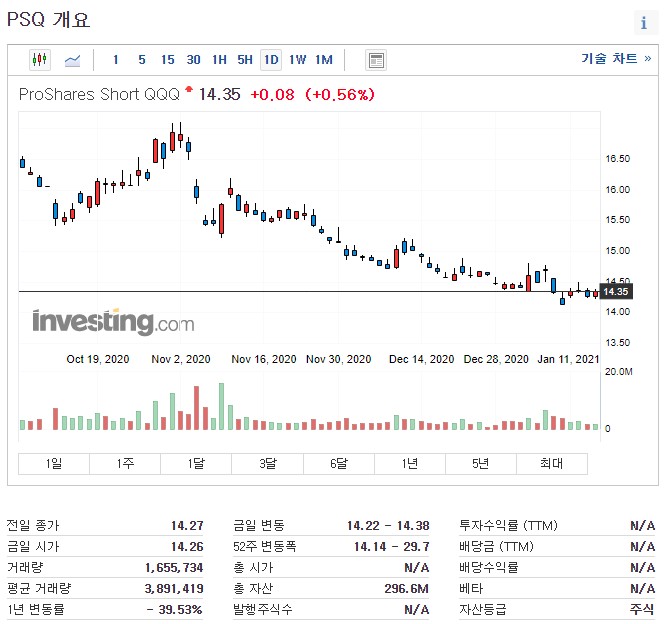
Task: Click the Nov 2, 2020 axis label
Action: click(x=181, y=359)
